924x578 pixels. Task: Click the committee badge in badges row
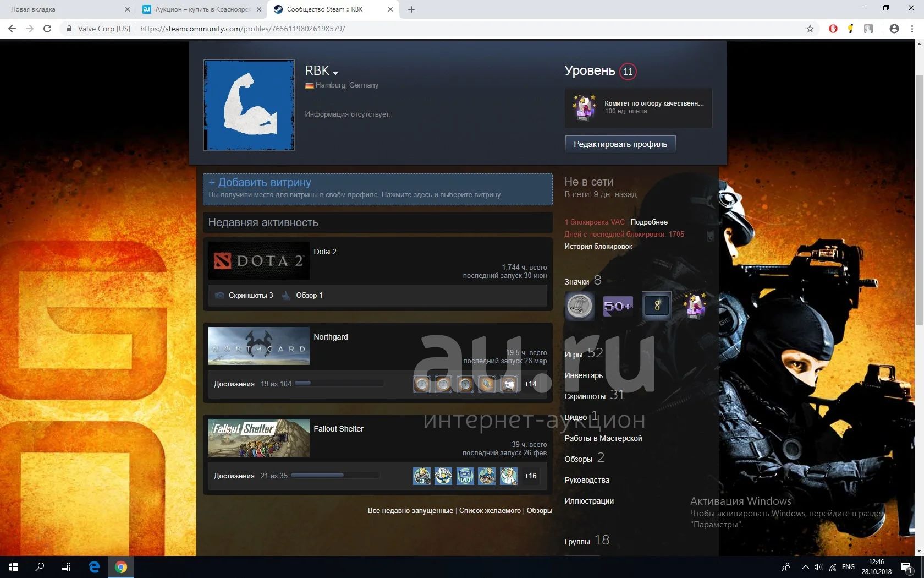[695, 306]
